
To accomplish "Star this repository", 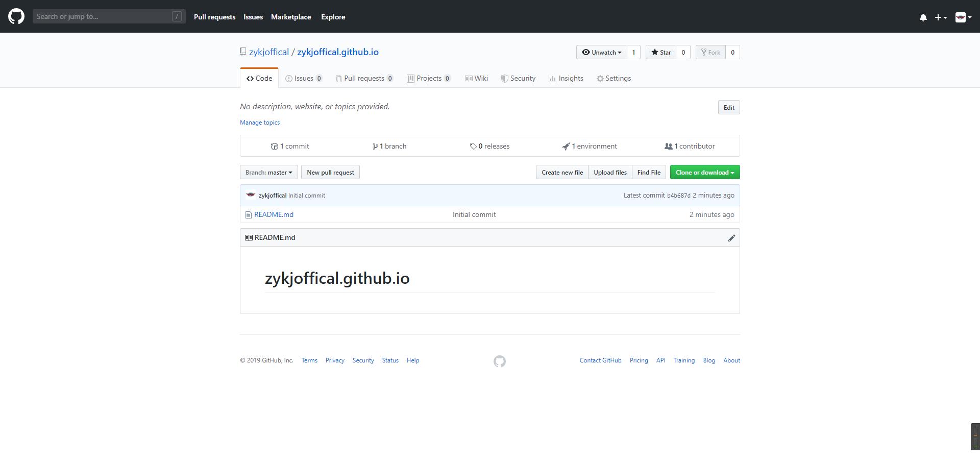I will click(661, 53).
